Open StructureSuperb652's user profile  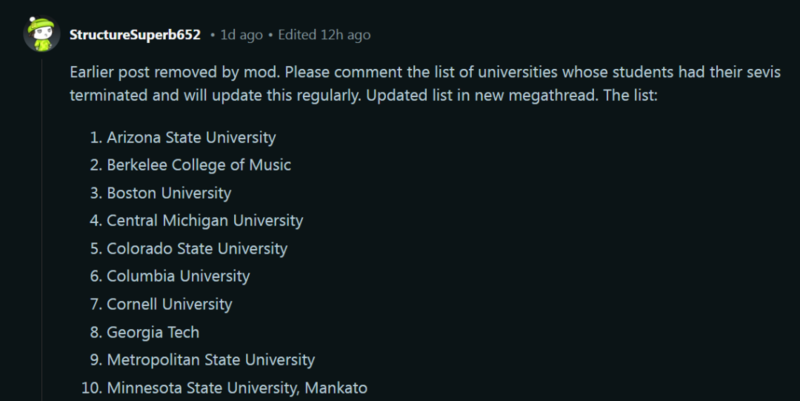pyautogui.click(x=135, y=35)
